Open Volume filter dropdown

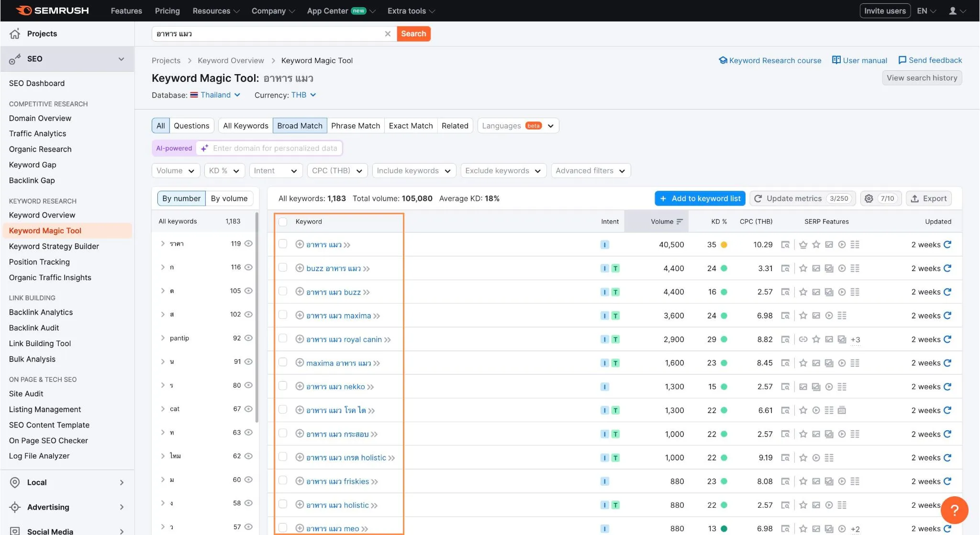[x=176, y=171]
